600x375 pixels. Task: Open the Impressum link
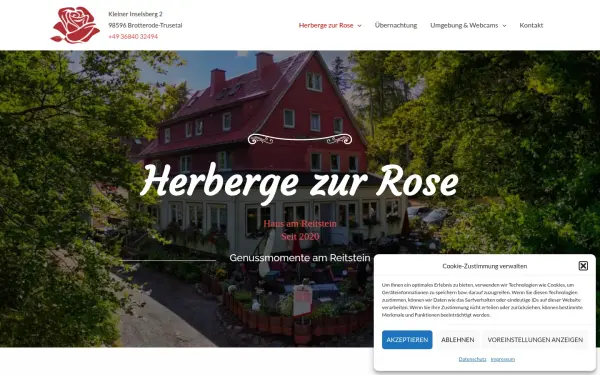[502, 359]
